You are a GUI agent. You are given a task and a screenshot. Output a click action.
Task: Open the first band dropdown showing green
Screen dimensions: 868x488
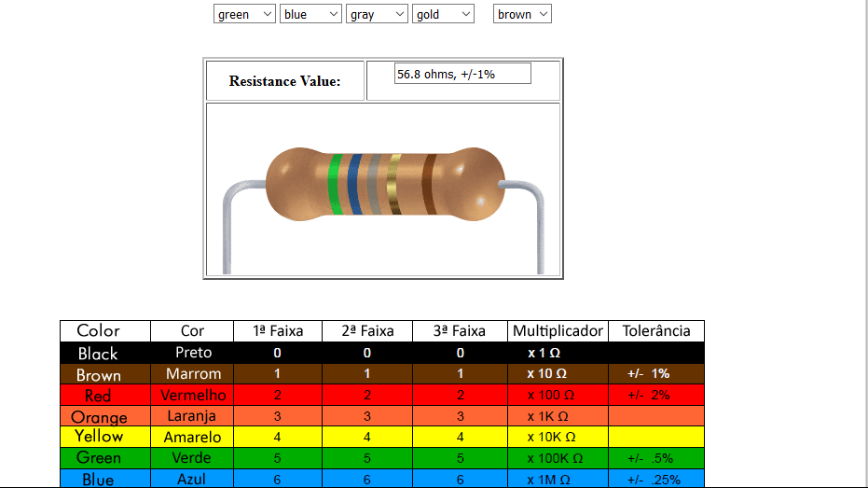pyautogui.click(x=244, y=14)
